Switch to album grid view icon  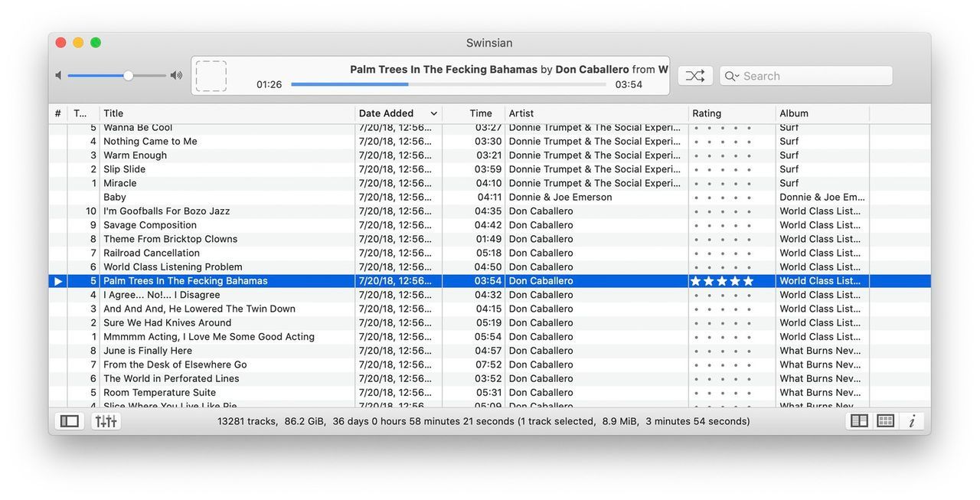pos(885,421)
